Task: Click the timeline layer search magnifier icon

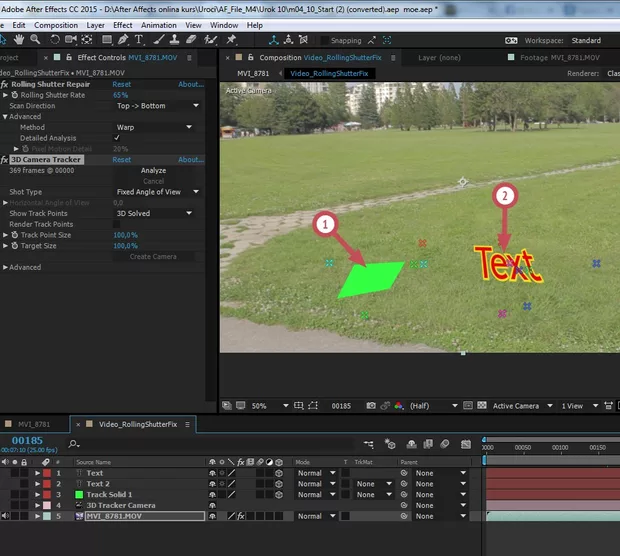Action: point(74,443)
